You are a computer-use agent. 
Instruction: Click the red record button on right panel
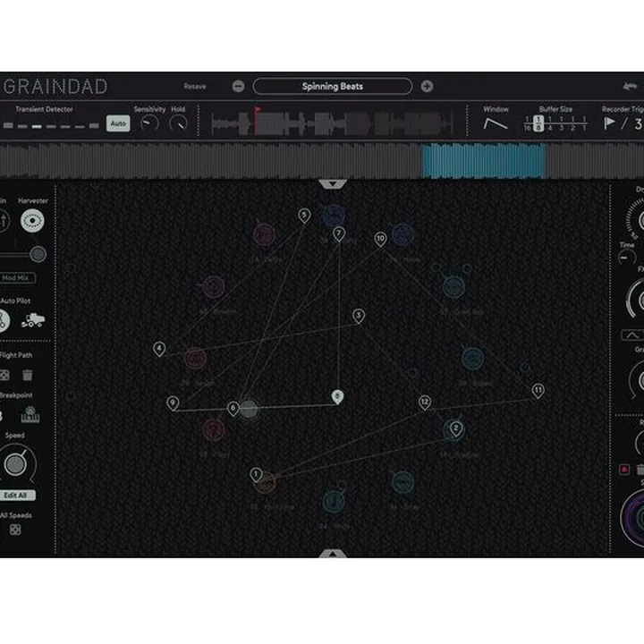(624, 470)
